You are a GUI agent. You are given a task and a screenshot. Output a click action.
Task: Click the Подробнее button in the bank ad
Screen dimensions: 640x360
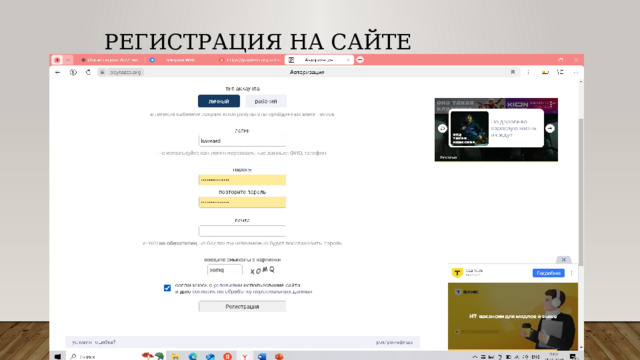point(548,273)
